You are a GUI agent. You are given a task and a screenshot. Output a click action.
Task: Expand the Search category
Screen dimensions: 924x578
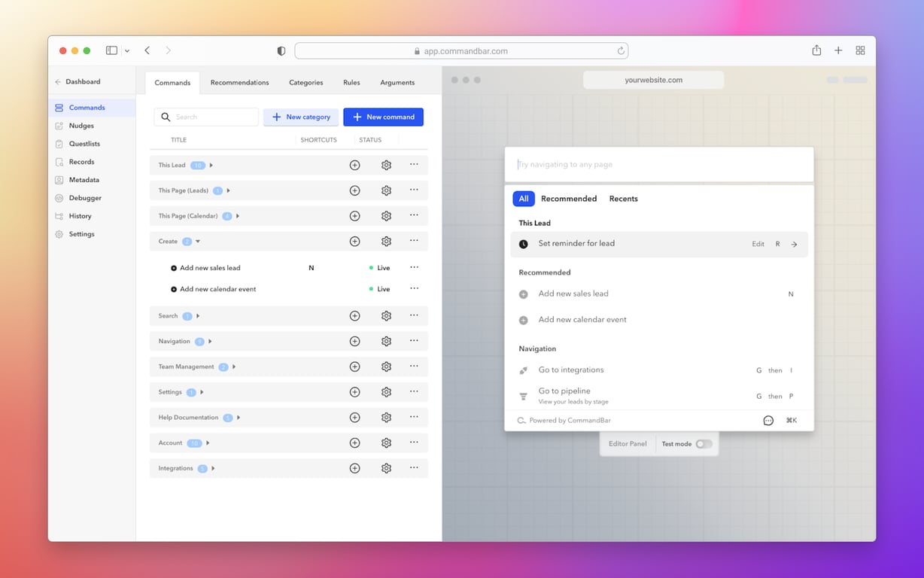point(198,316)
